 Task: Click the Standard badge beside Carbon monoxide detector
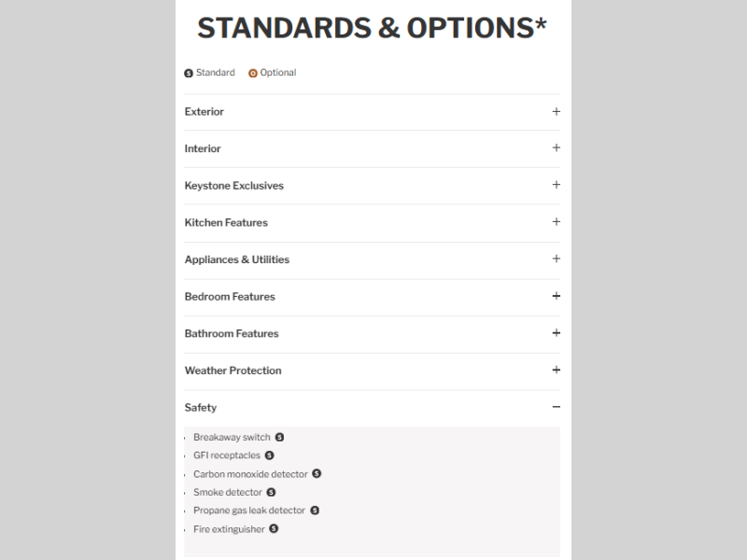[x=317, y=474]
